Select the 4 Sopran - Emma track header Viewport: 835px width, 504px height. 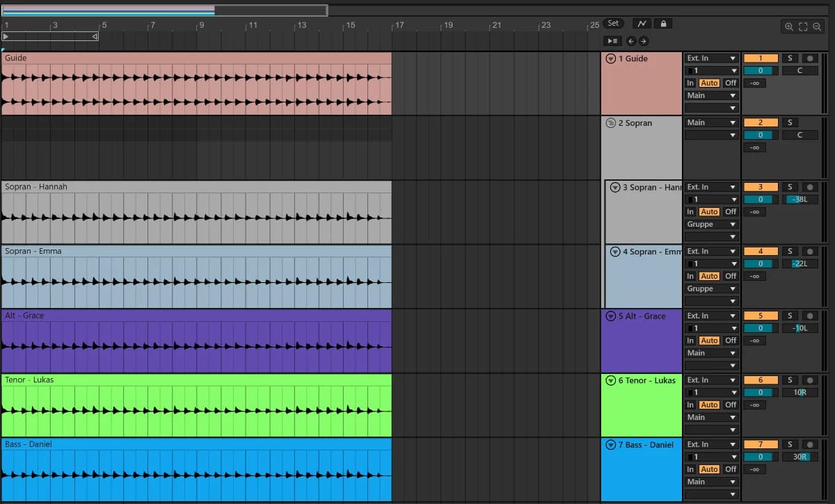pyautogui.click(x=643, y=277)
